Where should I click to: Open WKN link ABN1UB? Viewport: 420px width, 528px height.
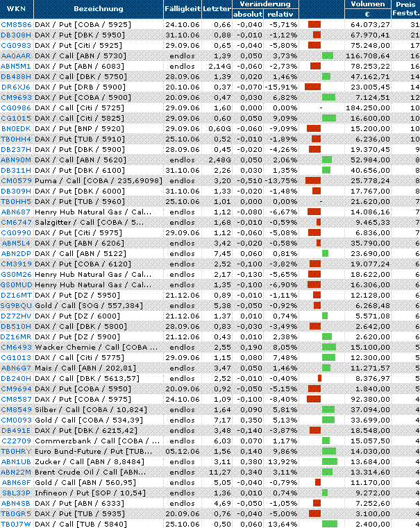point(16,461)
